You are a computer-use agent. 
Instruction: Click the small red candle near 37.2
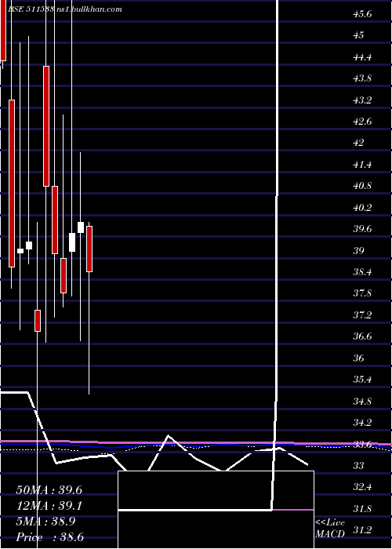[x=38, y=320]
